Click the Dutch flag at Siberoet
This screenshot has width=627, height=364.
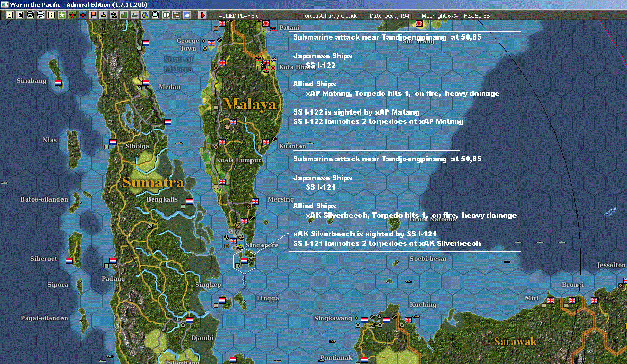pyautogui.click(x=69, y=260)
